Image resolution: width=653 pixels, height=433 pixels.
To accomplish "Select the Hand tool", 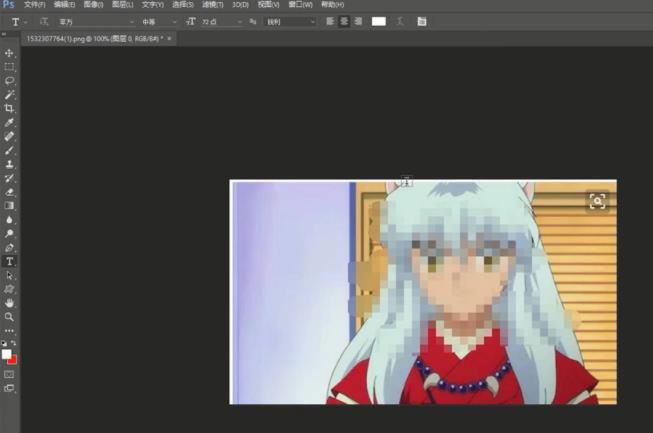I will tap(9, 302).
